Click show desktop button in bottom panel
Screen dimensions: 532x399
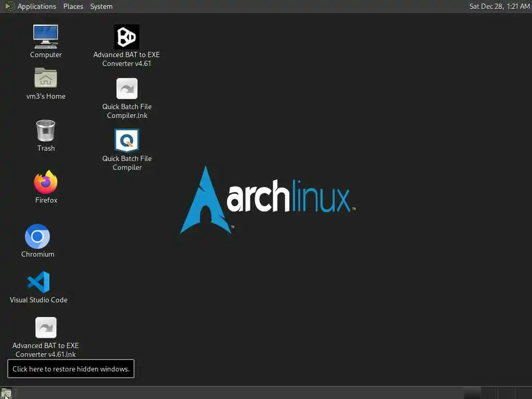(6, 393)
